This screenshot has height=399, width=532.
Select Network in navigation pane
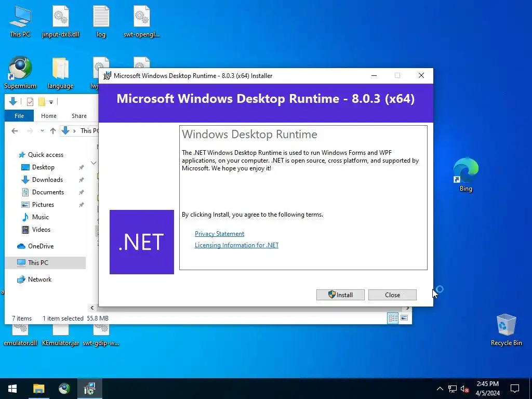tap(39, 280)
